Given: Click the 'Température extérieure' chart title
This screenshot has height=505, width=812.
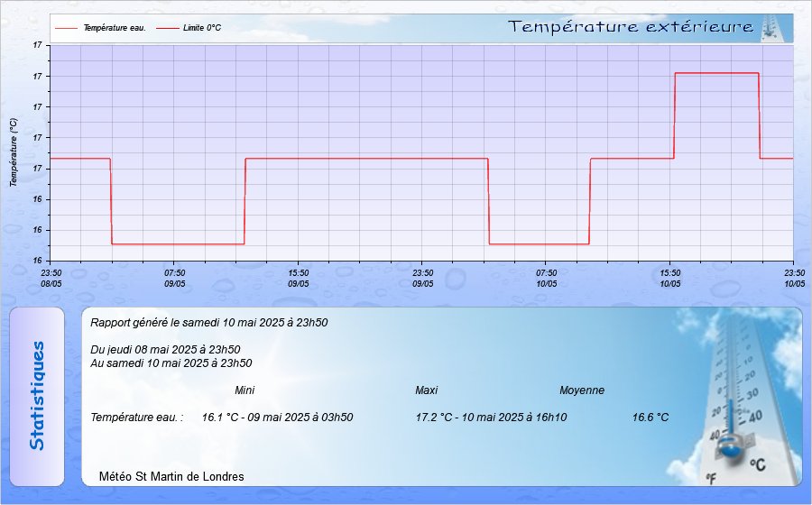Looking at the screenshot, I should pos(631,27).
